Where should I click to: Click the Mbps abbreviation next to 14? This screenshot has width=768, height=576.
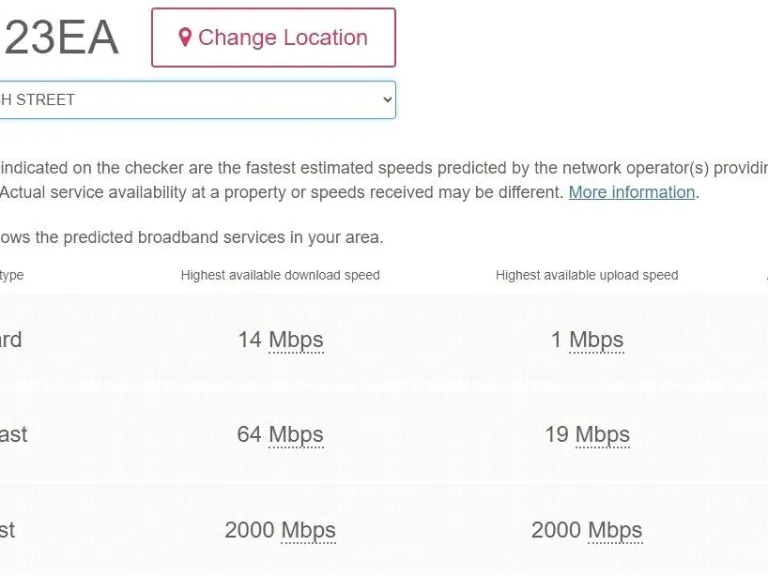click(x=296, y=340)
